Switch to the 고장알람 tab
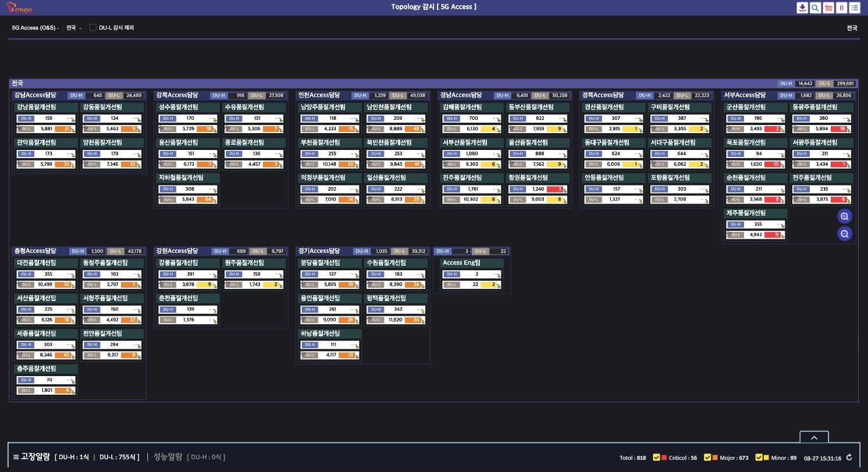This screenshot has height=472, width=868. (35, 457)
